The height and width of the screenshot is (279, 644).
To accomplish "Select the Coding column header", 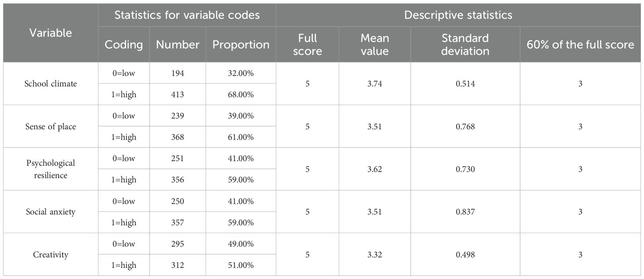I will [124, 45].
